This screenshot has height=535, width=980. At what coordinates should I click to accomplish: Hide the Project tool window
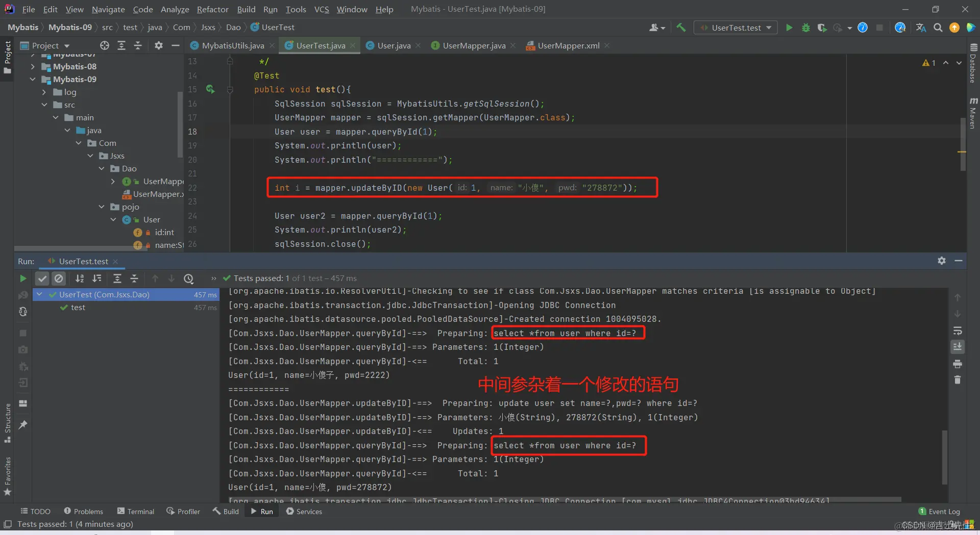176,45
